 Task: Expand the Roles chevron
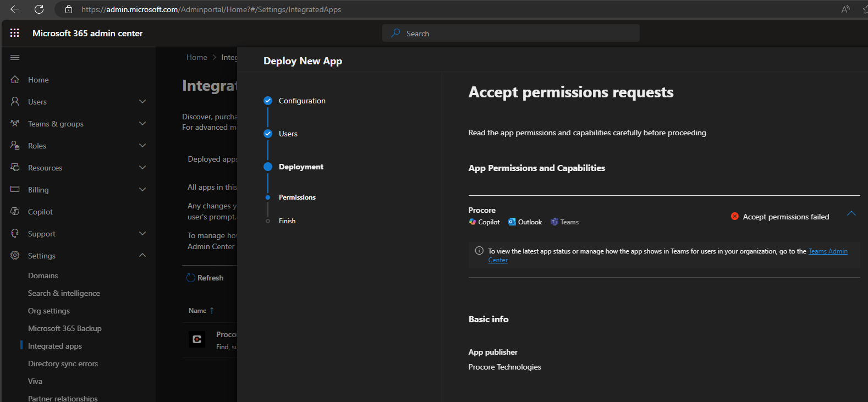(142, 146)
